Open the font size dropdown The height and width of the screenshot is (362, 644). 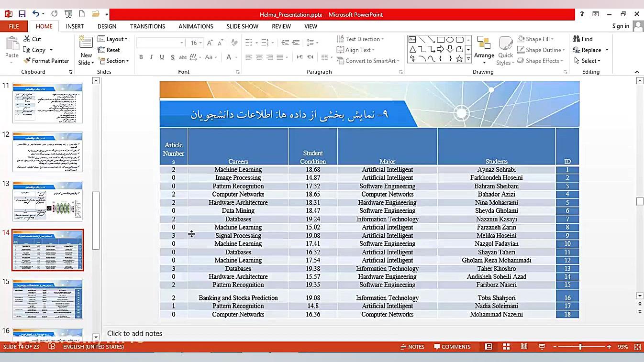(200, 43)
